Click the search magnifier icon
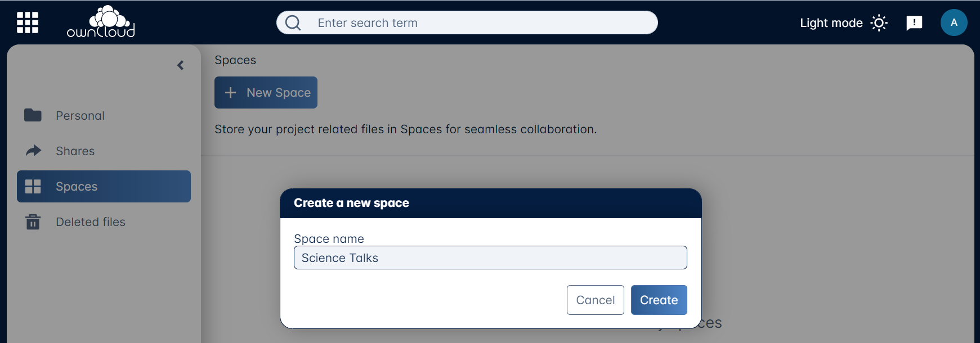 point(293,22)
